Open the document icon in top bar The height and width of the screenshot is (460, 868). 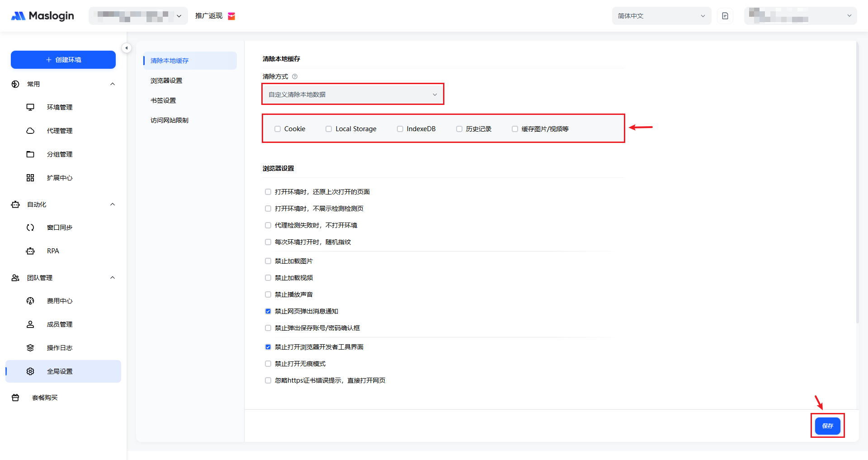point(725,16)
